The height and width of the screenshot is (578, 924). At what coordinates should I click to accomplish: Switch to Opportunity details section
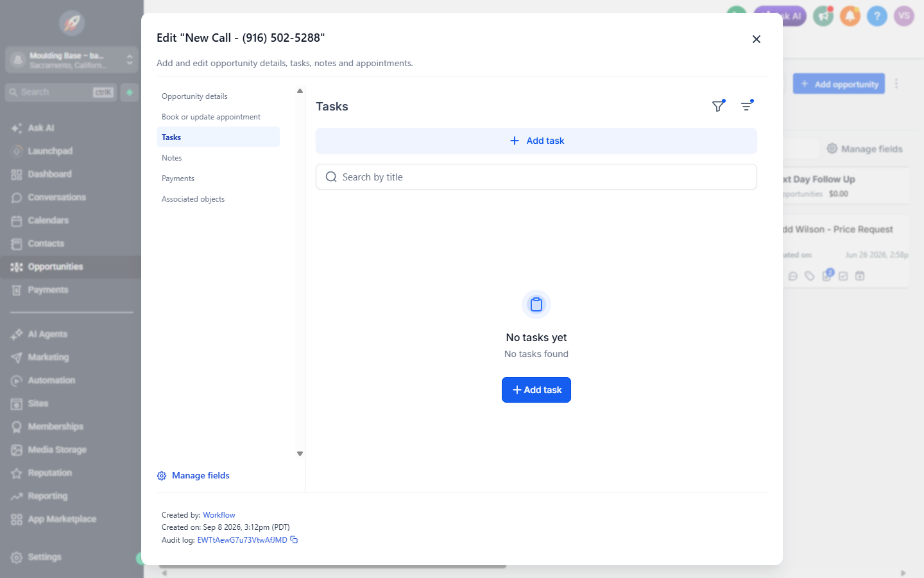(218, 96)
